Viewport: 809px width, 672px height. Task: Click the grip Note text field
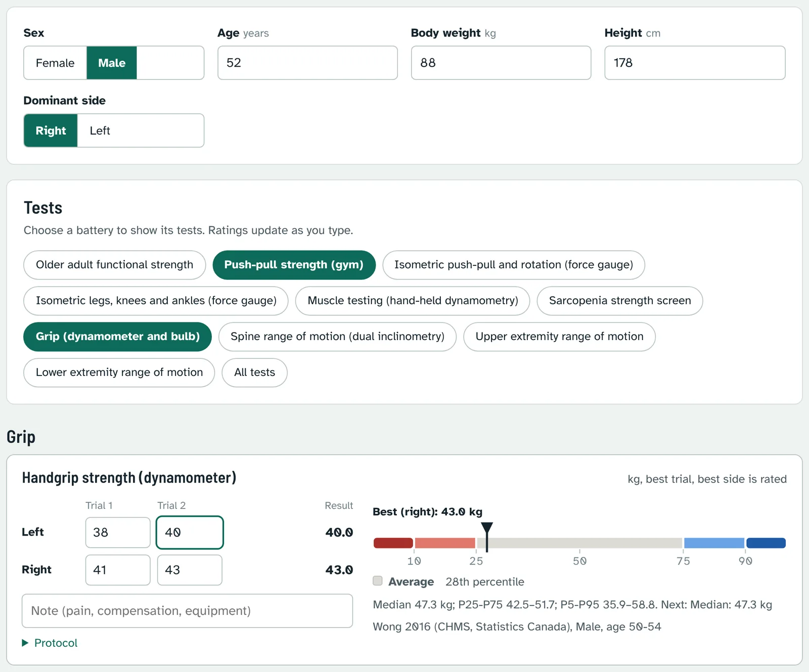pyautogui.click(x=187, y=611)
